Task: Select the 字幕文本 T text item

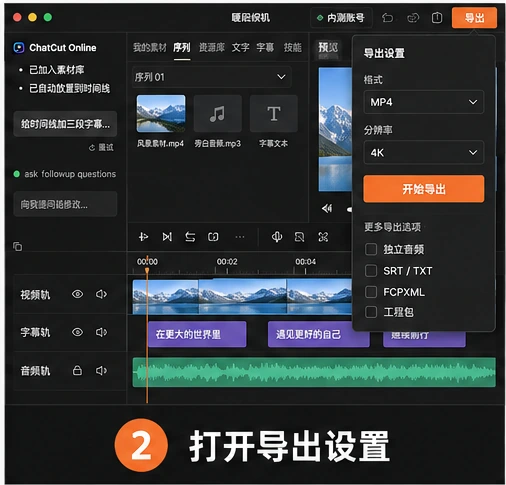Action: pos(274,114)
